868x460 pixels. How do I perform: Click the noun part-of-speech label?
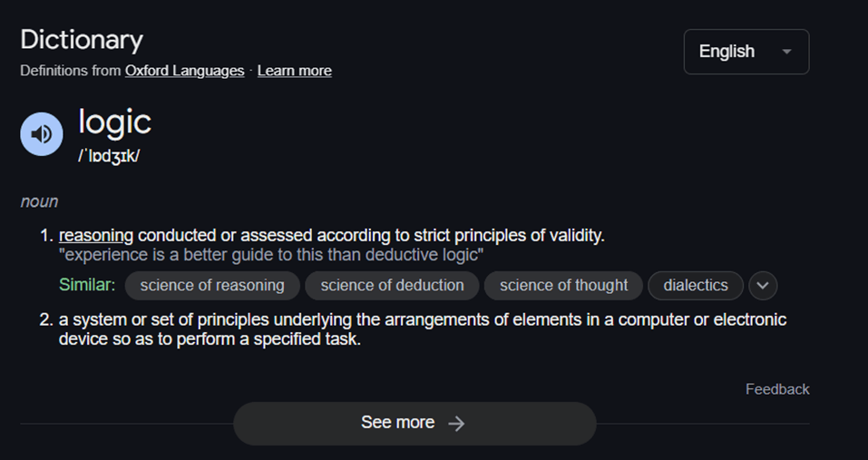(x=39, y=201)
